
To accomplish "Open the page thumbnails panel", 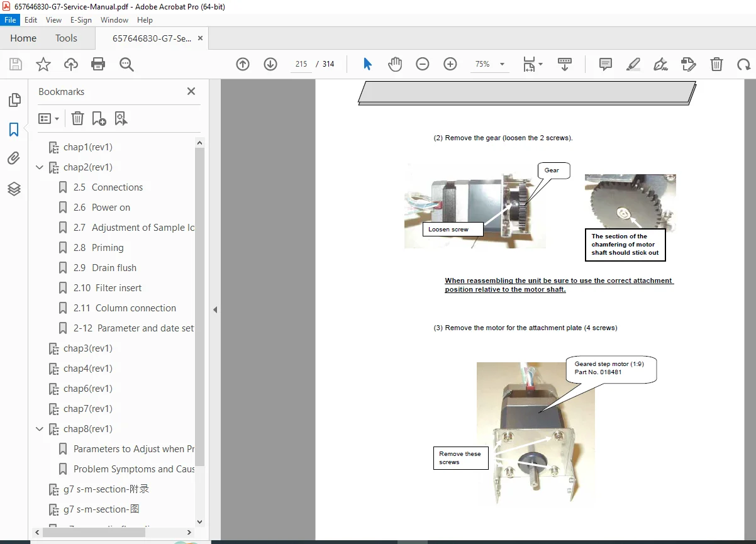I will 14,100.
